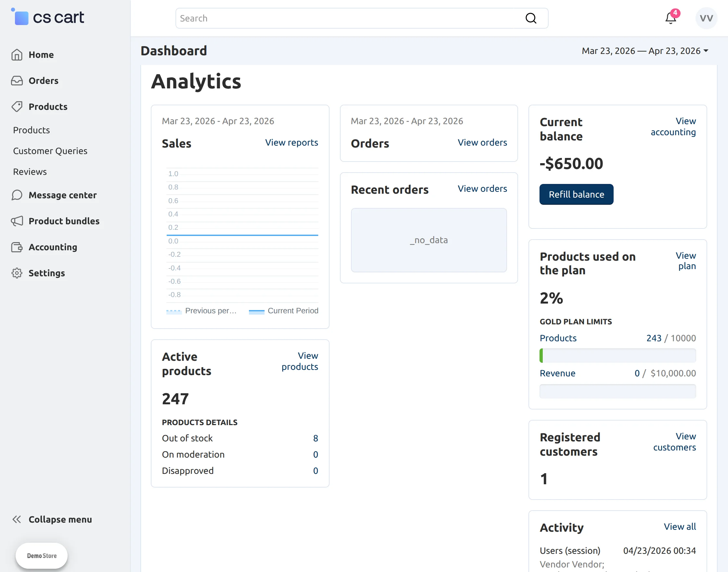Click View orders in the Orders card
Screen dimensions: 728x572
tap(482, 142)
